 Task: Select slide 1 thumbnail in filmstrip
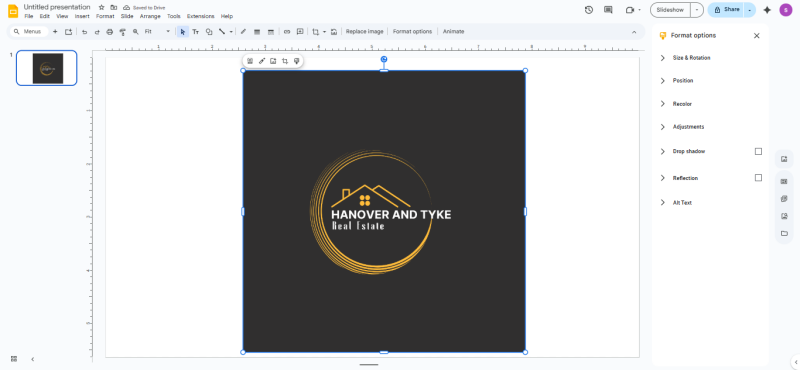[x=47, y=68]
